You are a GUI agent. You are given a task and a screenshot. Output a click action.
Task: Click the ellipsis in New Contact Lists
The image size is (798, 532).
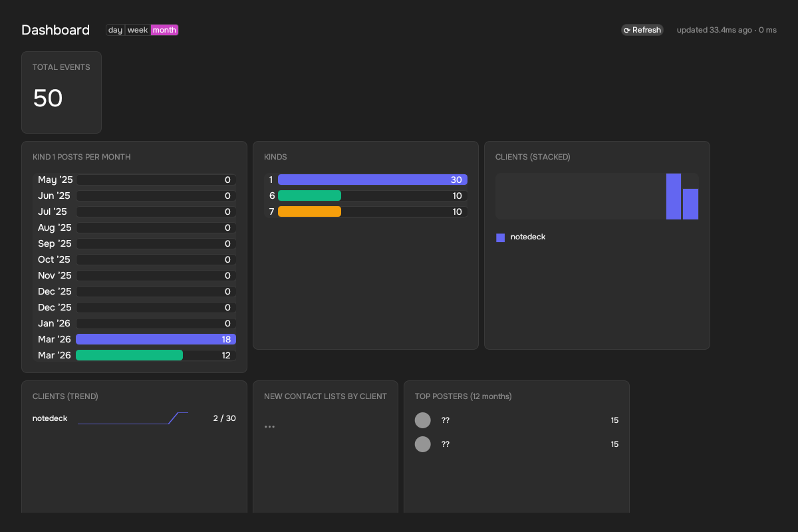[x=269, y=426]
